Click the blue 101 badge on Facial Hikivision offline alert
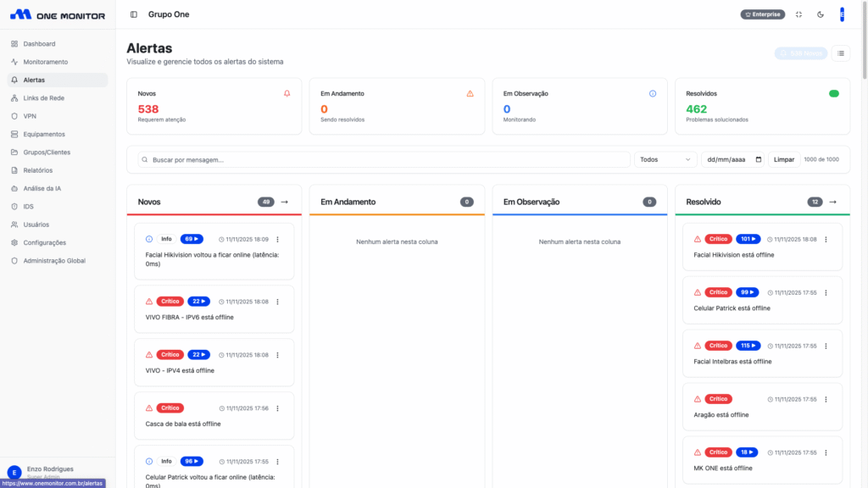This screenshot has height=488, width=868. (748, 239)
